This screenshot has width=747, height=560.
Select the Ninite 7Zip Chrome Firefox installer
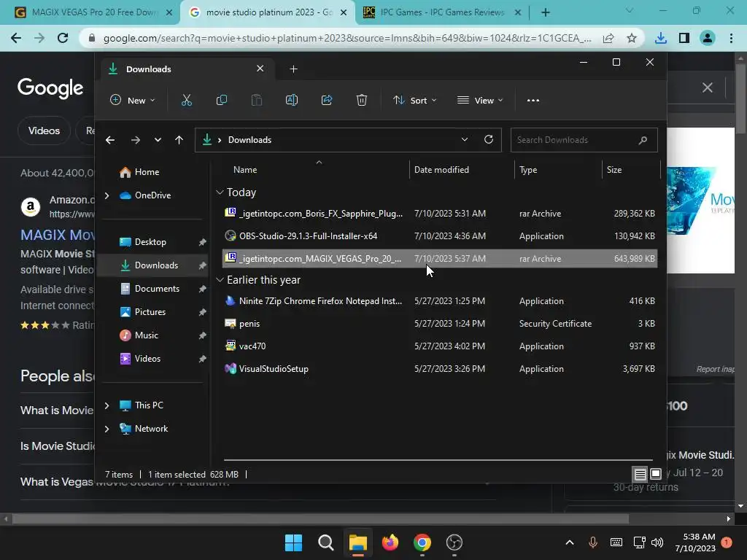[440, 301]
